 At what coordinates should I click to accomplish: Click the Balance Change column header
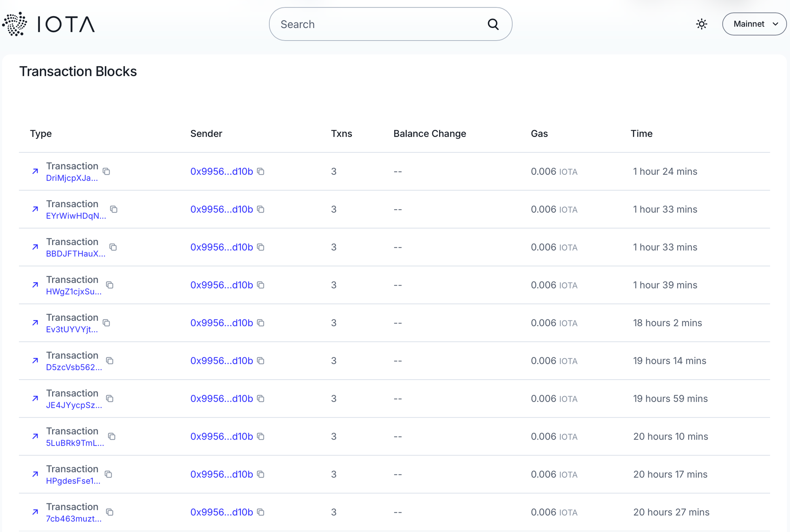pyautogui.click(x=430, y=133)
